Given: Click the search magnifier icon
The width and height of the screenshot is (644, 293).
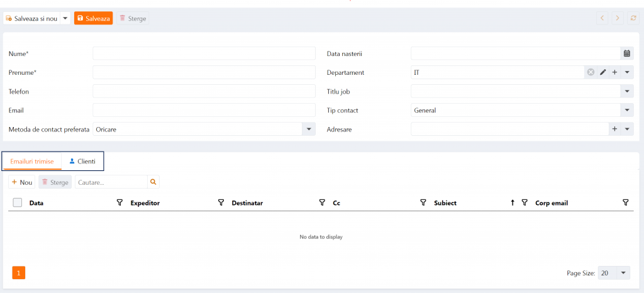Looking at the screenshot, I should pyautogui.click(x=153, y=182).
